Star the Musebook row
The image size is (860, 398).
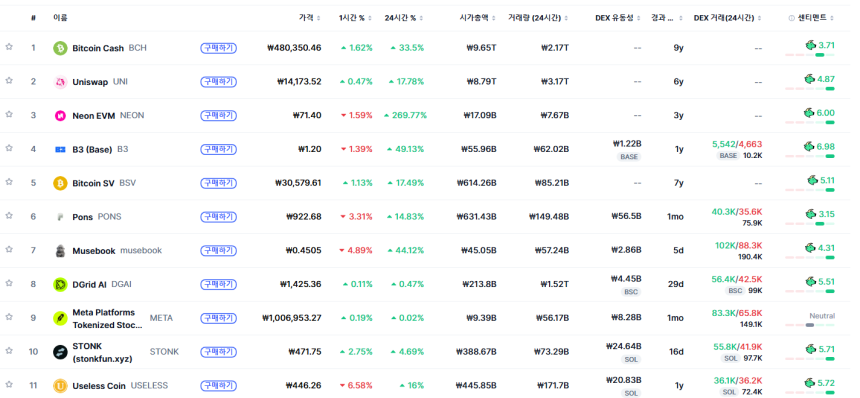coord(9,249)
